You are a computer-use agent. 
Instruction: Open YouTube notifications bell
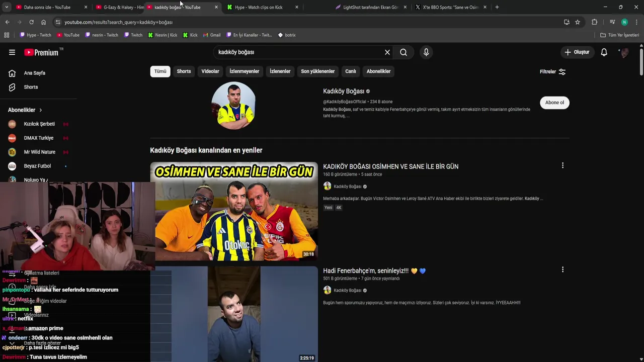[x=604, y=52]
